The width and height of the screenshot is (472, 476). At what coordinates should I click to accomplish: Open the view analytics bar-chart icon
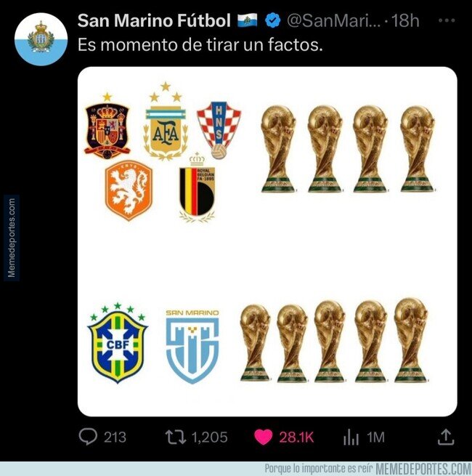tap(351, 437)
